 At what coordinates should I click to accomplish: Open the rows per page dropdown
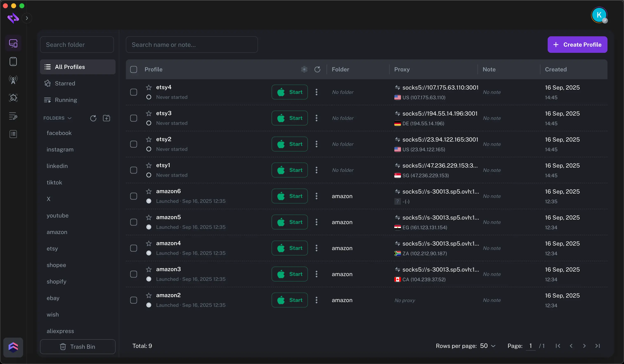(488, 346)
